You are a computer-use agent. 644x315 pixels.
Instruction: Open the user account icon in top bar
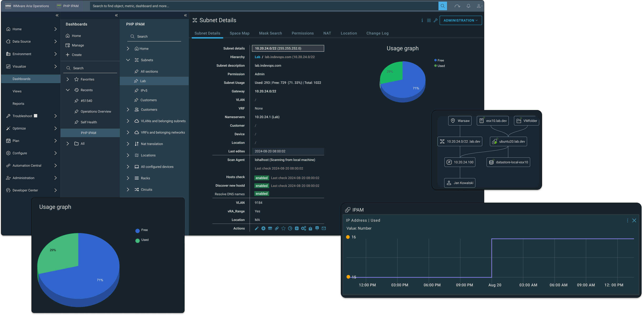pos(479,6)
